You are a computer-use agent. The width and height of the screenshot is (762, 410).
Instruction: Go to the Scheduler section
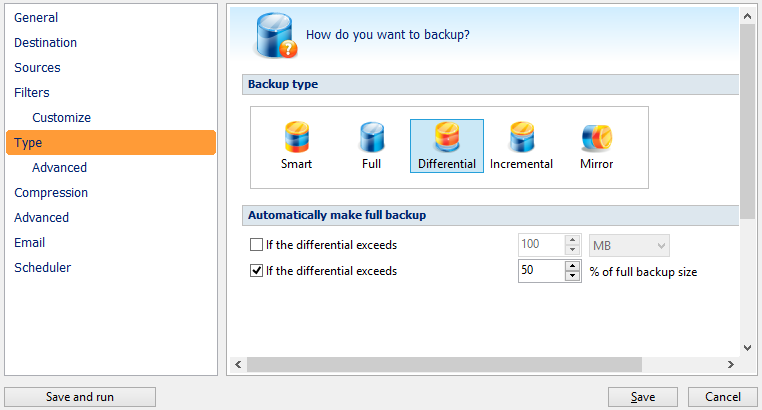point(43,268)
